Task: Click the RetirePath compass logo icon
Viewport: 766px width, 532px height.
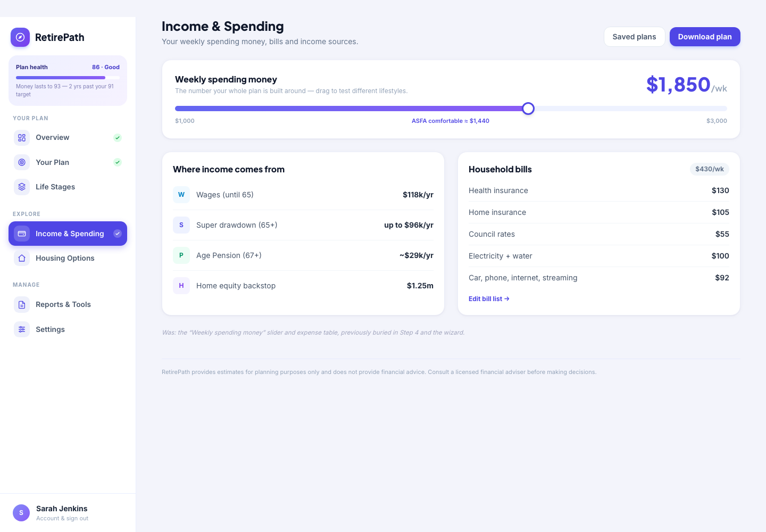Action: [20, 37]
